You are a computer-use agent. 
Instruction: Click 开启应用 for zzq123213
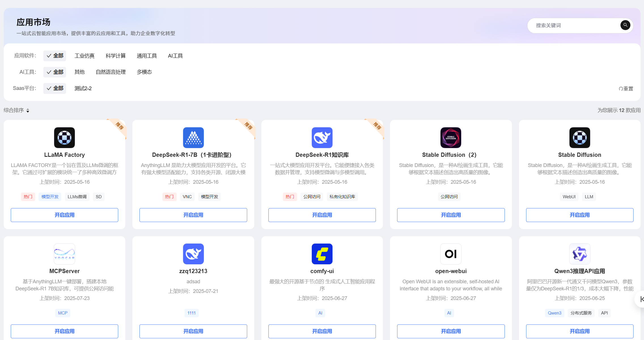(193, 331)
